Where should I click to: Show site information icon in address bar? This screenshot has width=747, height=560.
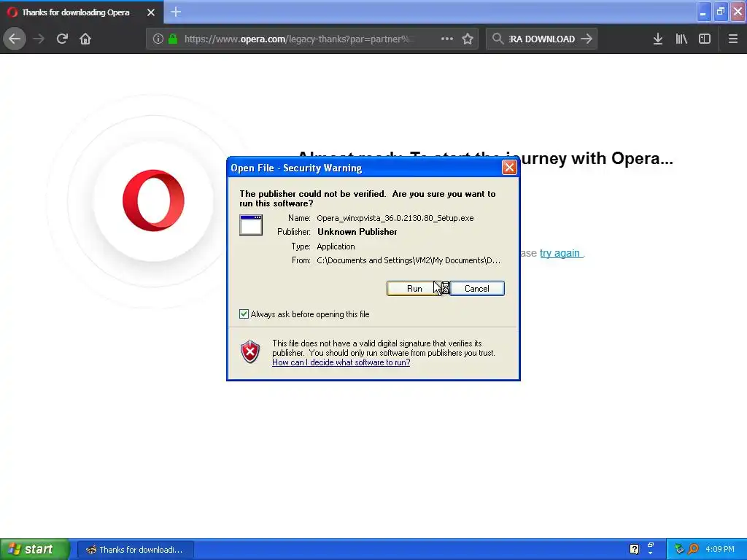[x=158, y=39]
